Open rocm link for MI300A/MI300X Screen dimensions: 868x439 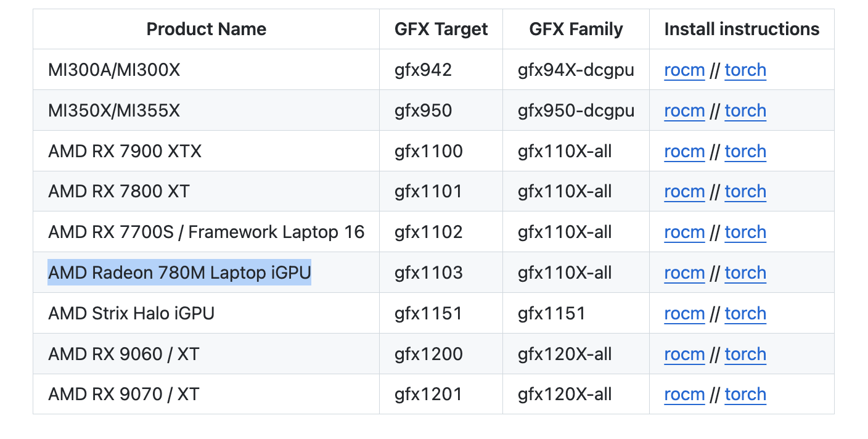coord(684,70)
